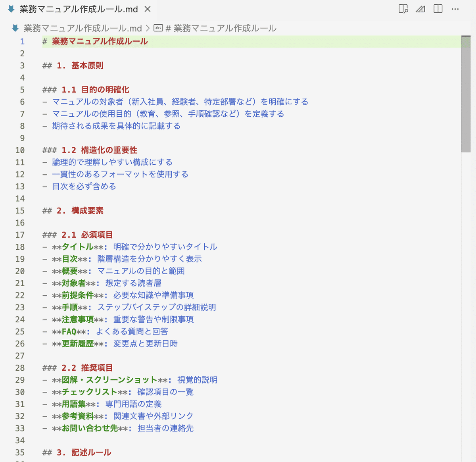Split the editor to the right
This screenshot has height=462, width=476.
[438, 9]
